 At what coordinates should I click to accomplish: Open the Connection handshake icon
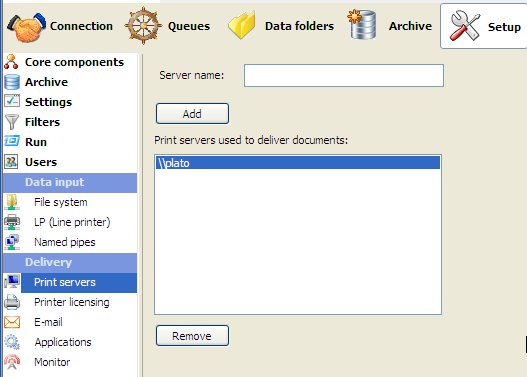(26, 27)
